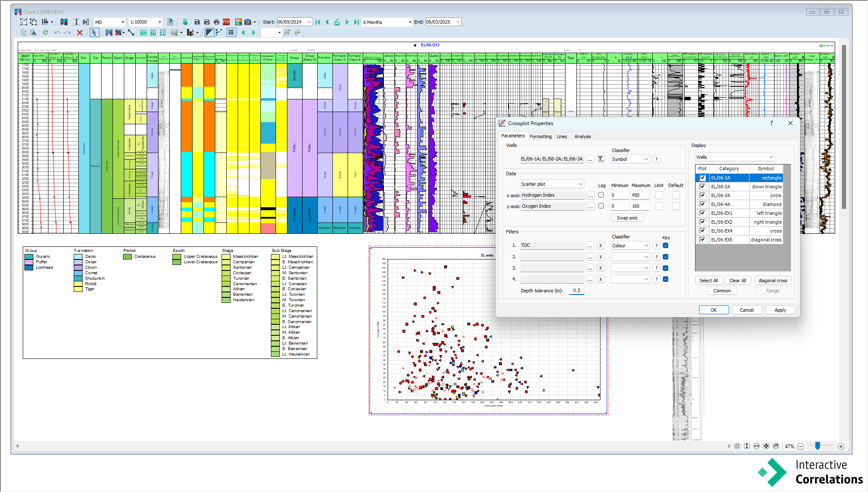Image resolution: width=868 pixels, height=492 pixels.
Task: Click the save chart icon in toolbar
Action: click(197, 22)
